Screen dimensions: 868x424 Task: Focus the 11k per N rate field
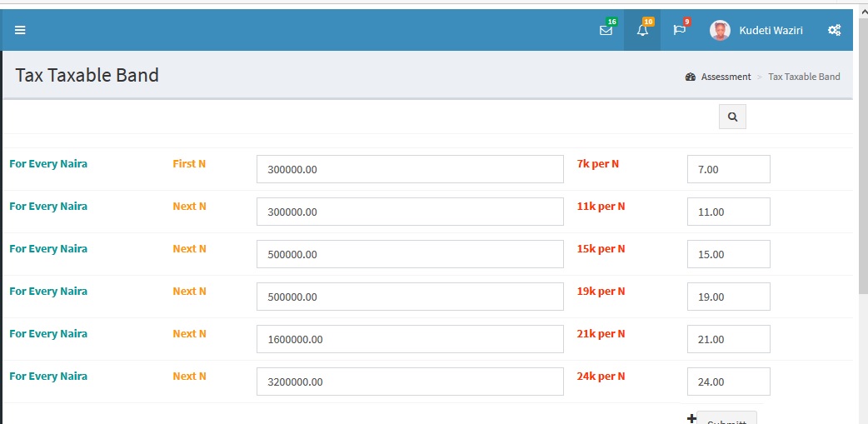coord(728,212)
